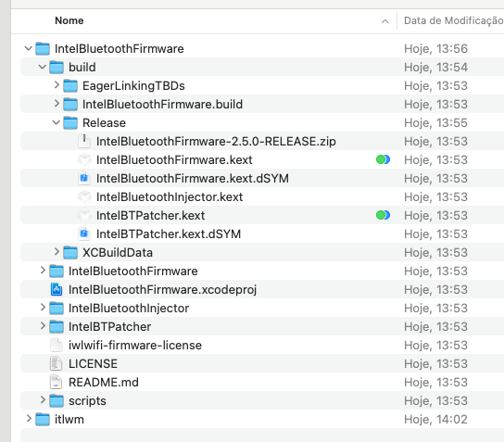Select the IntelBluetoothFirmware.xcodeproj Xcode project icon
504x442 pixels.
[57, 289]
